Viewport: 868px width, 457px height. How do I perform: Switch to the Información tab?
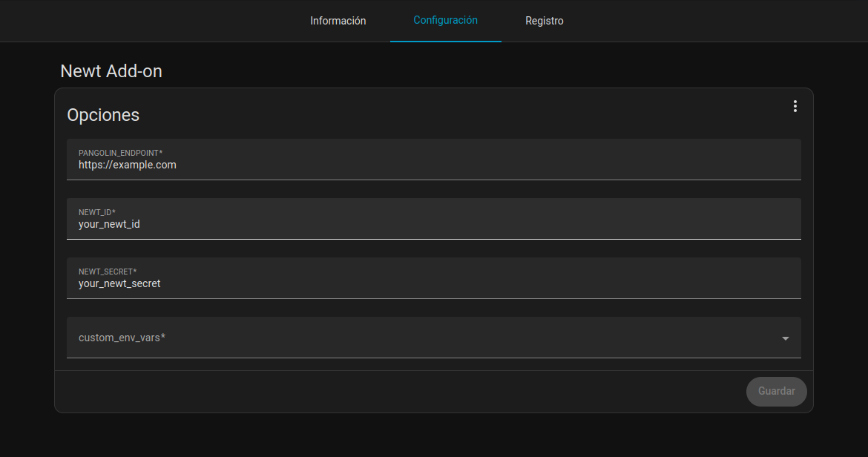pos(338,21)
